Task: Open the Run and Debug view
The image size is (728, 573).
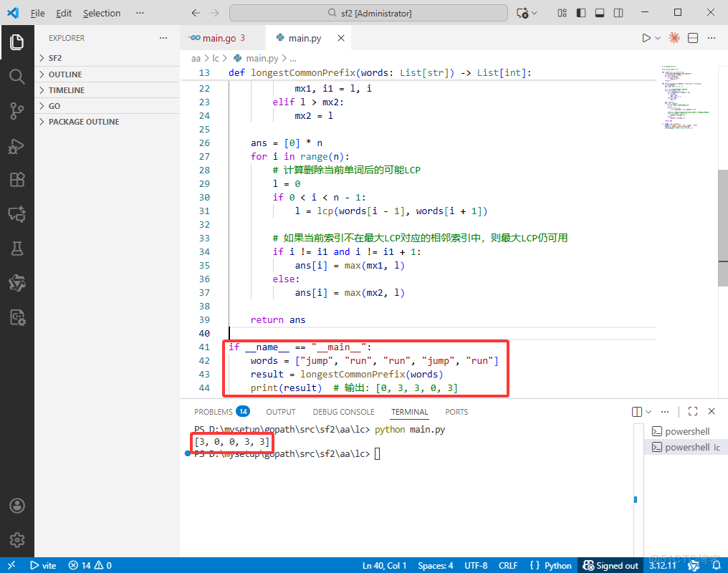Action: (x=17, y=145)
